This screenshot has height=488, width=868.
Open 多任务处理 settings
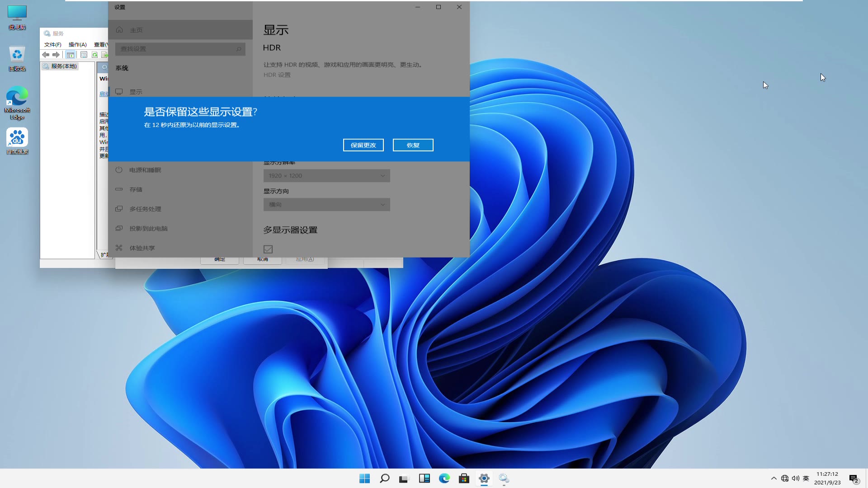144,208
